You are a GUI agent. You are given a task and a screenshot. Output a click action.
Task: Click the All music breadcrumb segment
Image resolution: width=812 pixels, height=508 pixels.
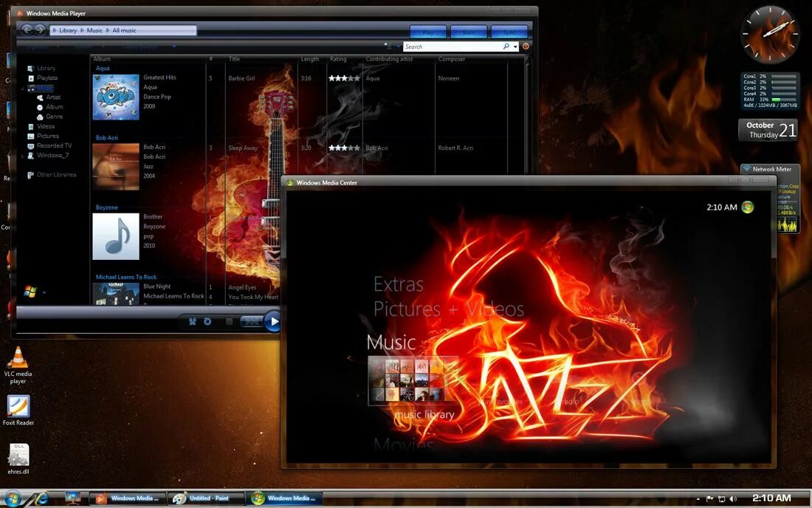124,30
